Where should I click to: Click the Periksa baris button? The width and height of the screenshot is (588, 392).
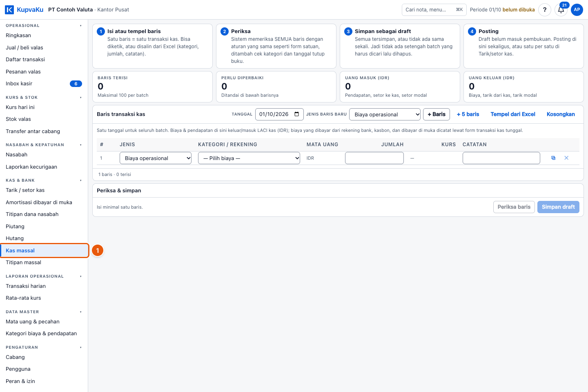(514, 207)
